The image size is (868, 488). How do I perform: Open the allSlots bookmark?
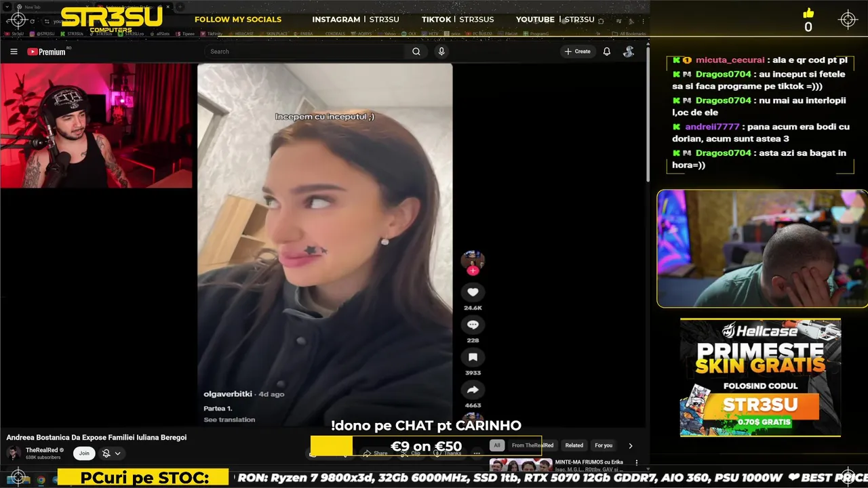pos(160,33)
